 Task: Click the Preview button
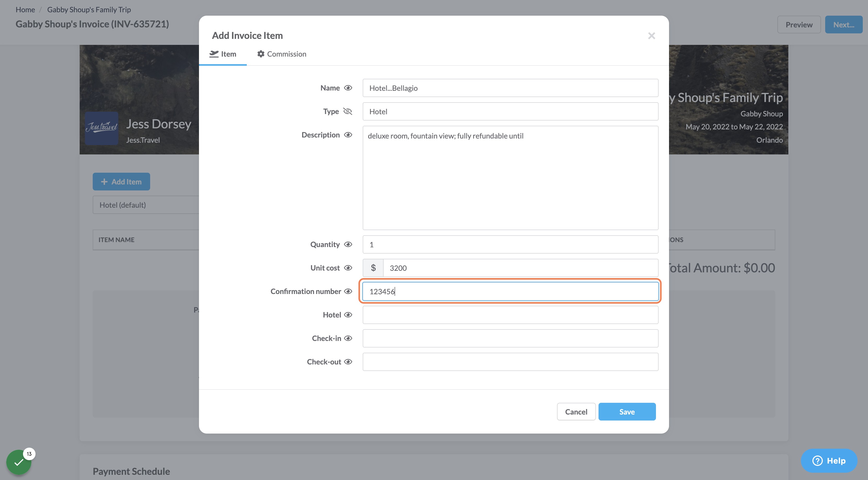(799, 25)
